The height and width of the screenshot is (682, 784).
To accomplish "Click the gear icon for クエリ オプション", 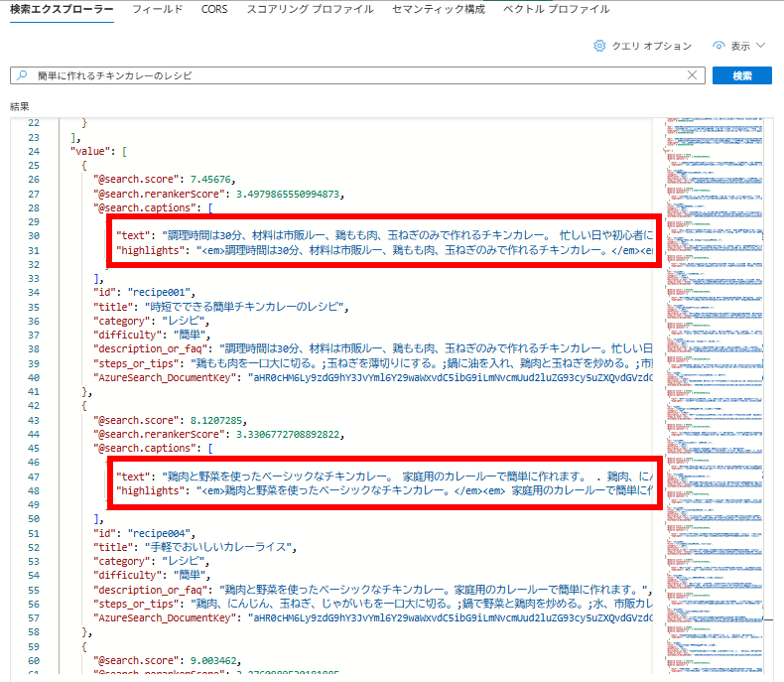I will click(x=599, y=46).
